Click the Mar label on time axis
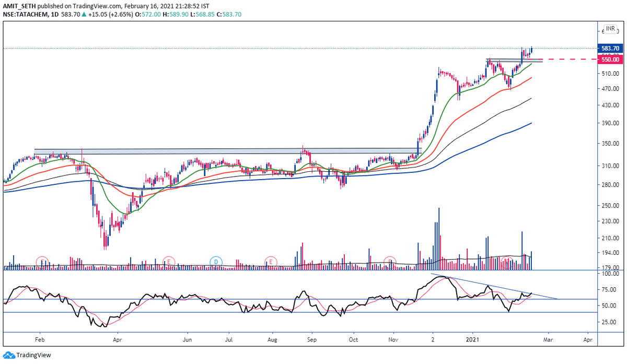627x364 pixels. pos(548,339)
